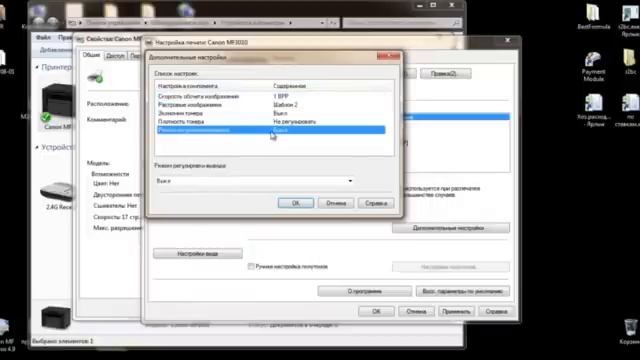
Task: Confirm Дополнительные настройки dialog with OK
Action: (x=296, y=203)
